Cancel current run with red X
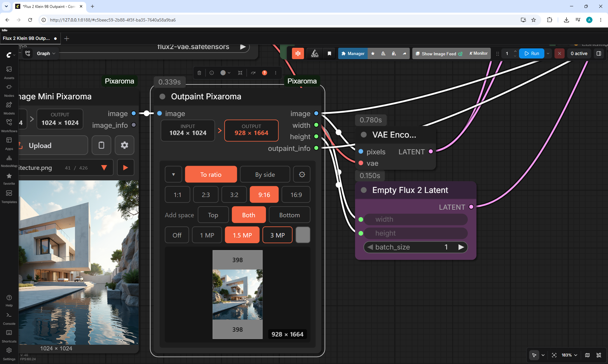 pos(560,53)
